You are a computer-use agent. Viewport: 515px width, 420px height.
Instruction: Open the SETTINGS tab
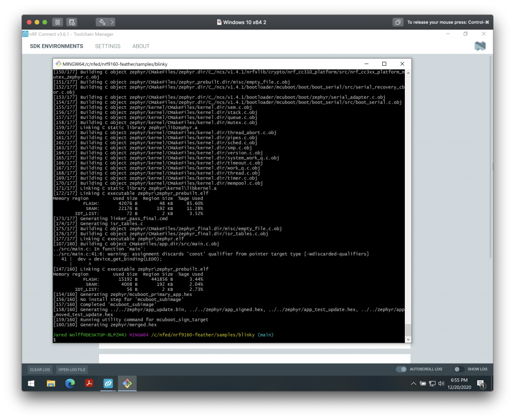click(x=108, y=46)
